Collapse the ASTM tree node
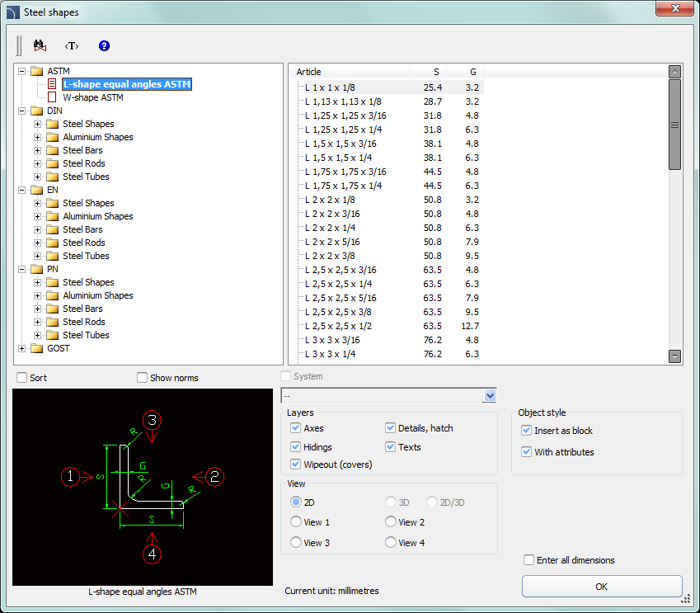 click(x=21, y=71)
